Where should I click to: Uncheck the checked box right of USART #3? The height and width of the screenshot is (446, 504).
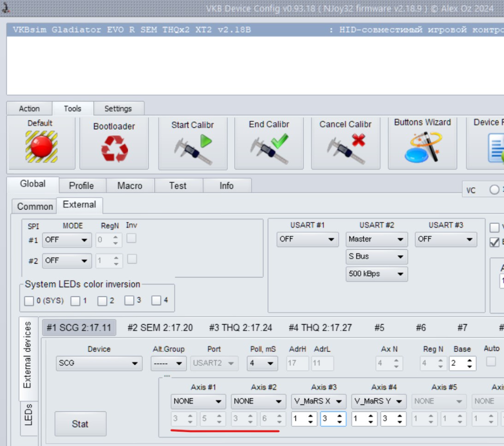[x=495, y=242]
